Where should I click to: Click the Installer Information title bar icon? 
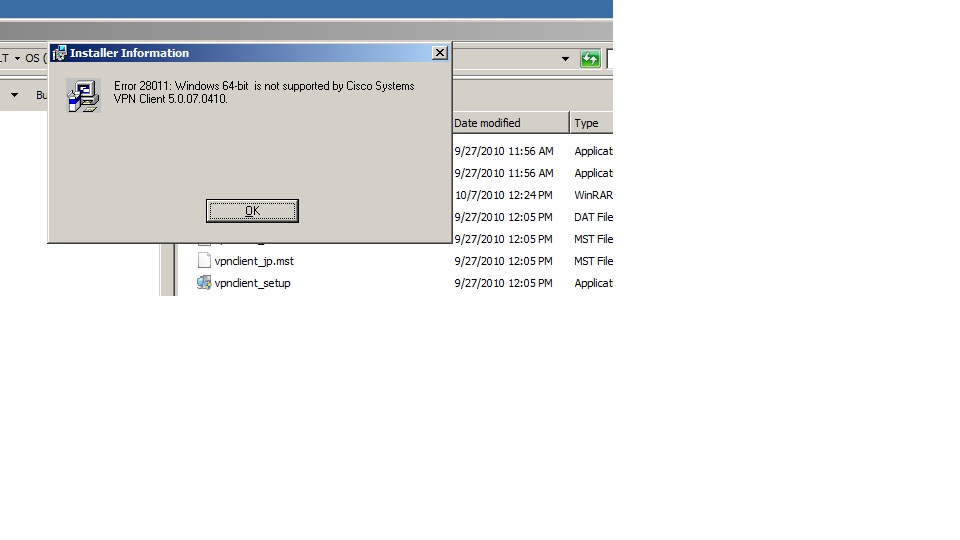click(x=59, y=53)
